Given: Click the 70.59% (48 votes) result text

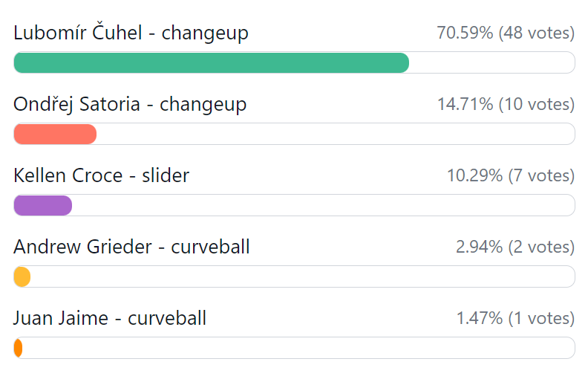Looking at the screenshot, I should [506, 33].
